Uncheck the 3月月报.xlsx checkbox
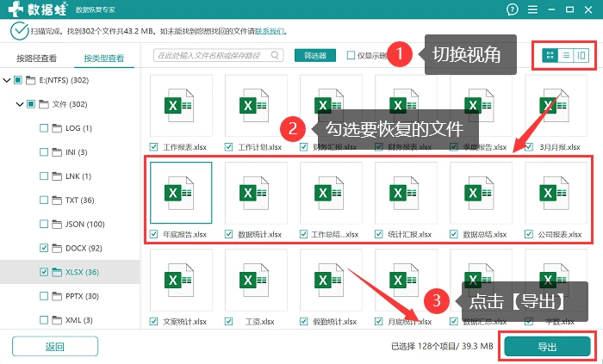Viewport: 603px width, 364px height. pyautogui.click(x=529, y=146)
